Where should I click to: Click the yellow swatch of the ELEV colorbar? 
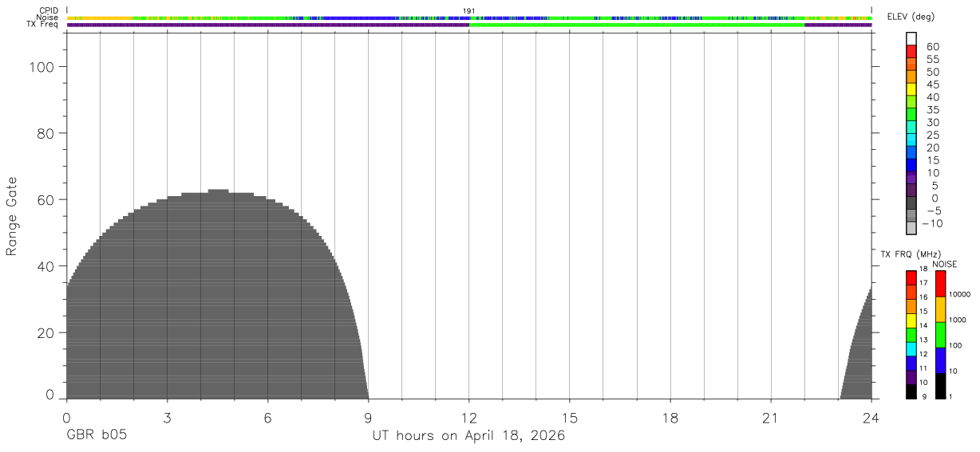(911, 88)
